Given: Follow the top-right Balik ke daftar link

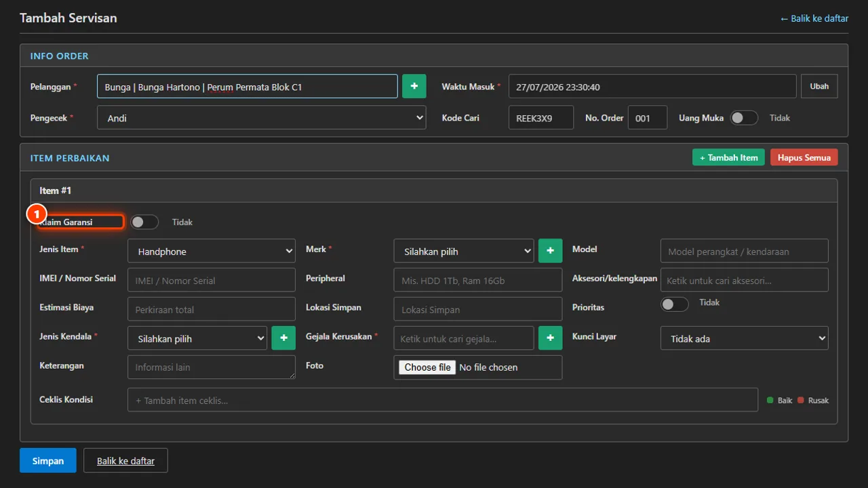Looking at the screenshot, I should click(814, 18).
